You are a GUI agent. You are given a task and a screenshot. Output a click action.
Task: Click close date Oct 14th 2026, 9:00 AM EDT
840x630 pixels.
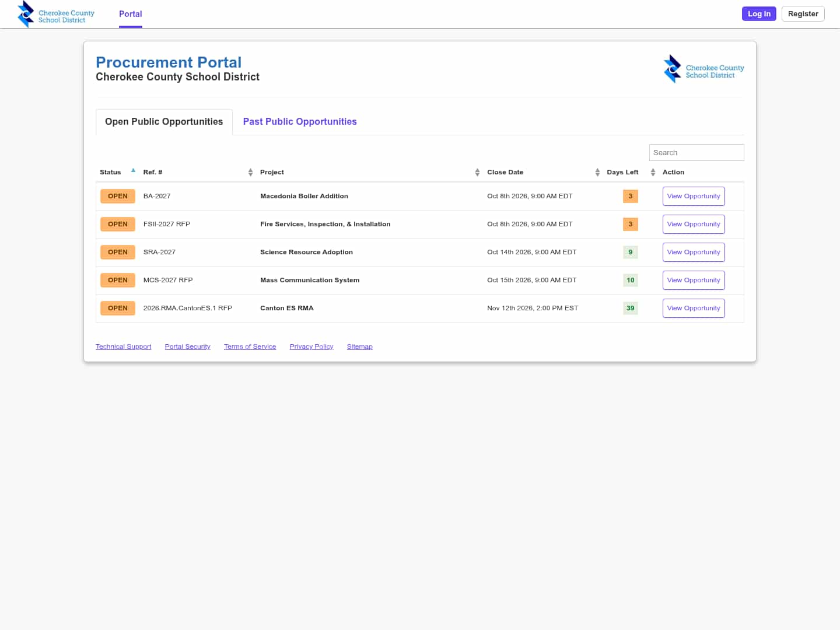coord(531,252)
